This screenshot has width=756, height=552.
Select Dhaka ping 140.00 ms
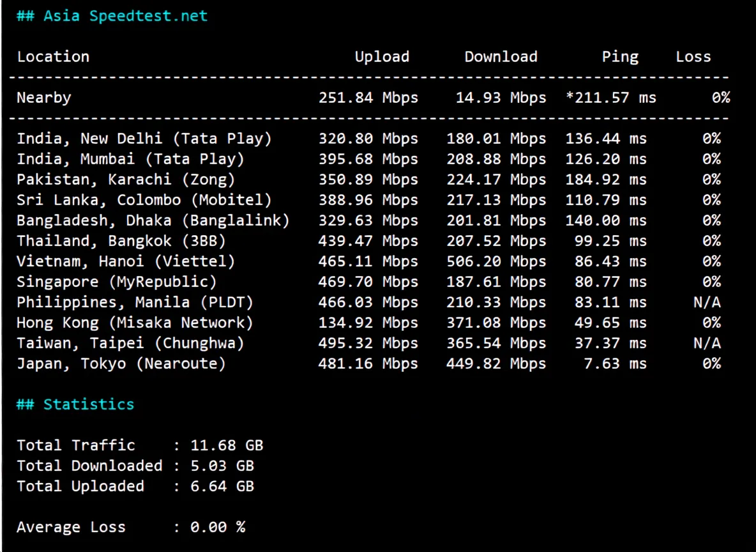coord(606,220)
